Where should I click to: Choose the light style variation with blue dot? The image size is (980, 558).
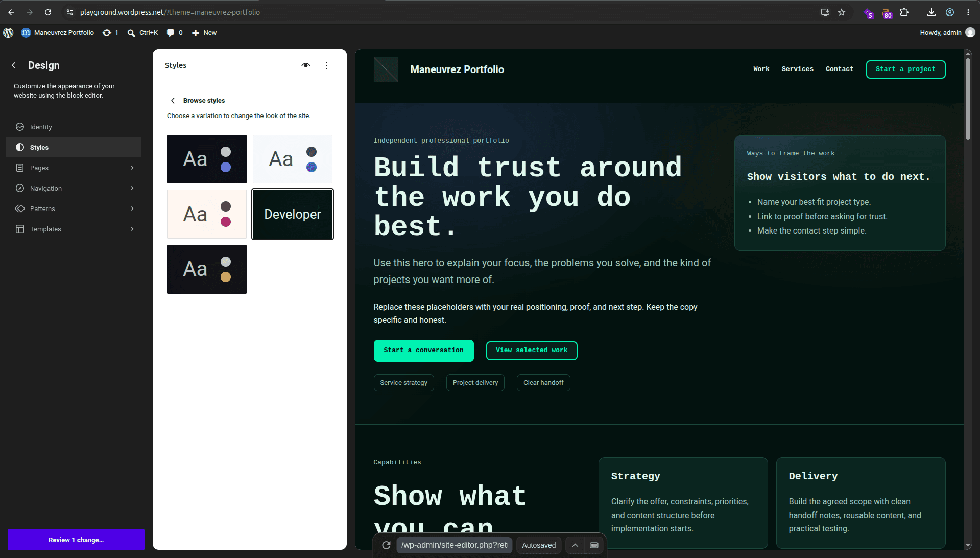click(293, 159)
